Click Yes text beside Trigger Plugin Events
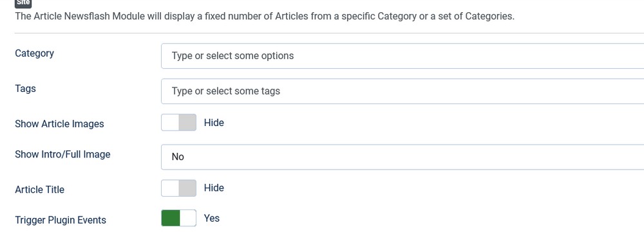 [212, 218]
